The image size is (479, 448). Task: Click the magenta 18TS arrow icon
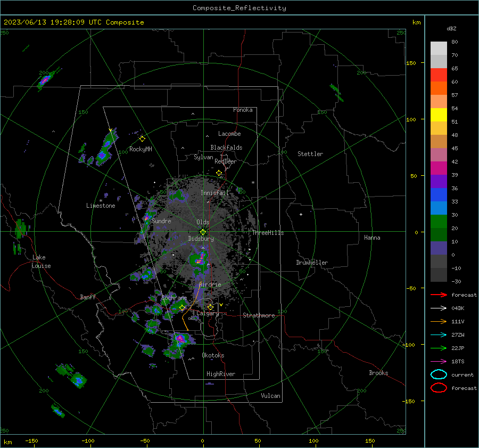(439, 362)
